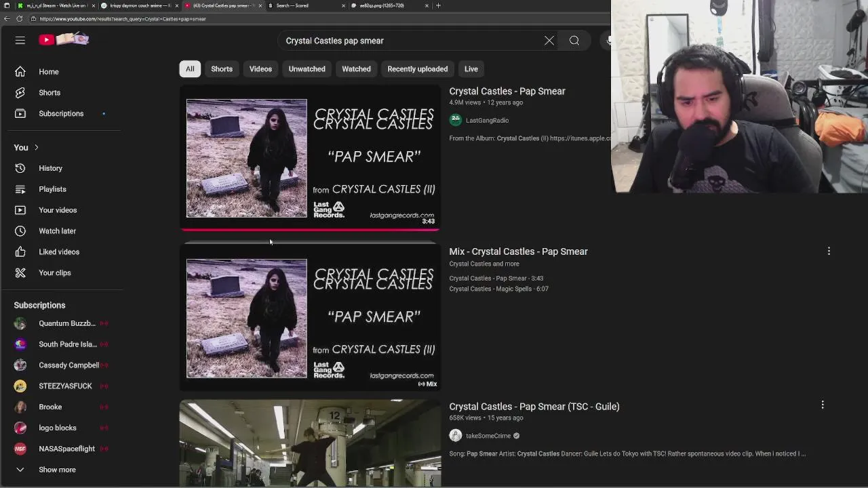Click the magnifying glass search button
Image resolution: width=868 pixels, height=488 pixels.
point(574,41)
